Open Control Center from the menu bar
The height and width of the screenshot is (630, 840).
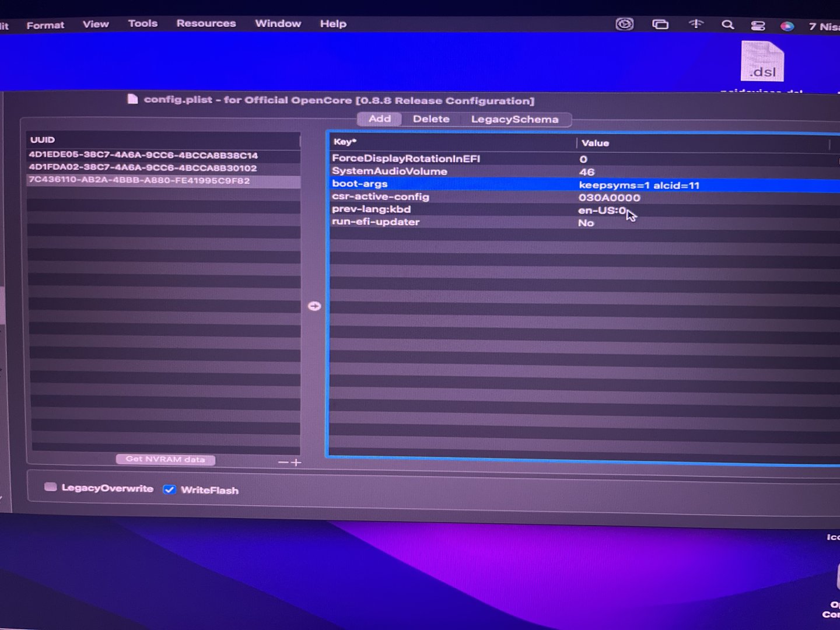coord(758,25)
